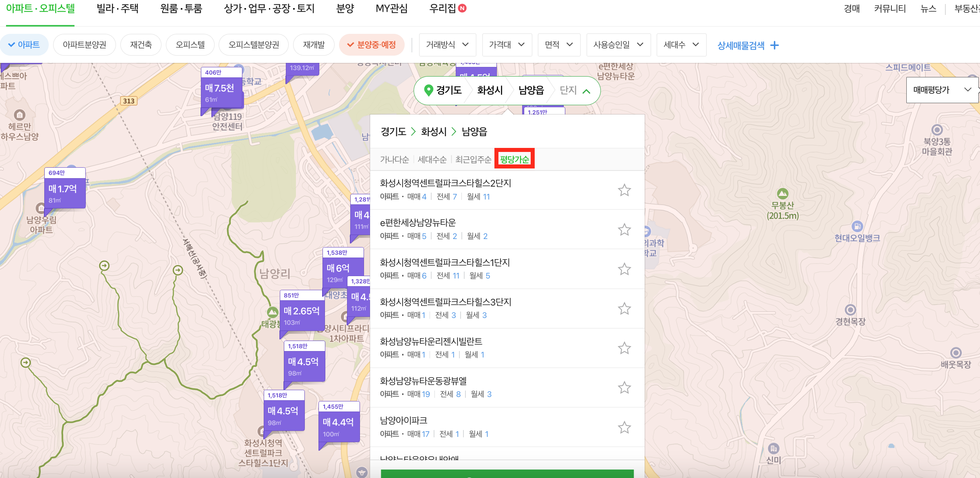Collapse the 단지 selector in the location bar

click(x=575, y=90)
